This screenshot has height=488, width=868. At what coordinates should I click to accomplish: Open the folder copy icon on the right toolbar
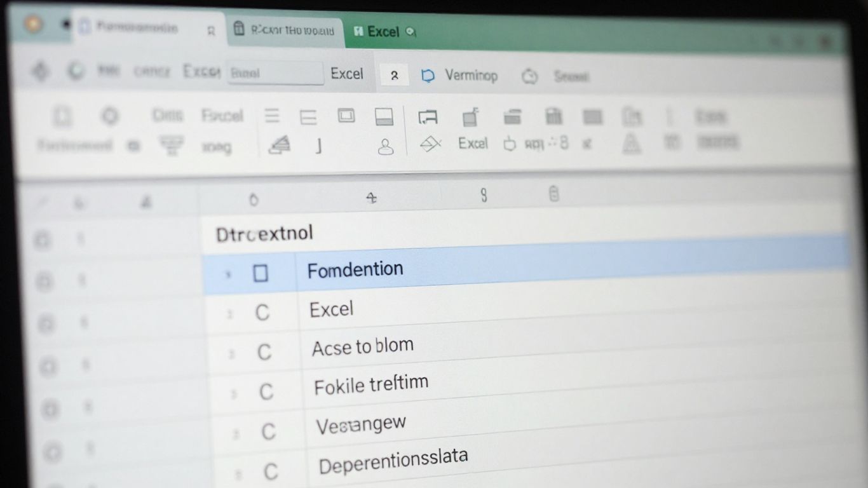point(632,117)
